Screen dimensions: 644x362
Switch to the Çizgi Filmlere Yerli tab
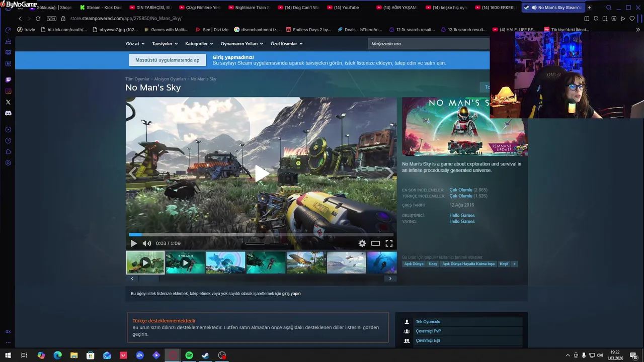click(199, 8)
